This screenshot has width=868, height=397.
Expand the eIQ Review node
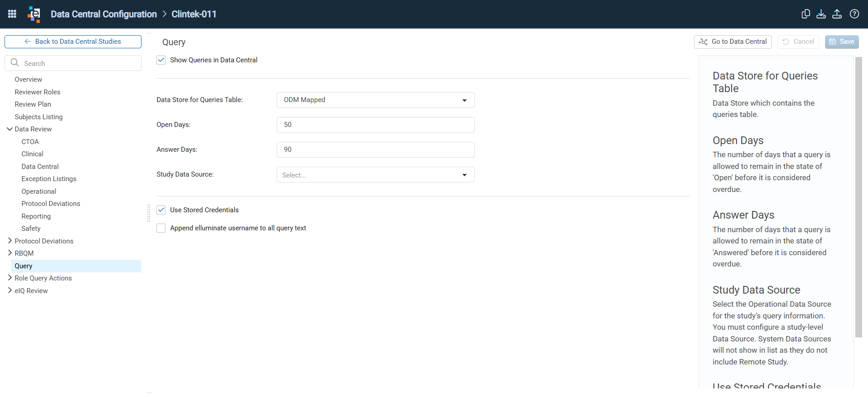tap(9, 290)
